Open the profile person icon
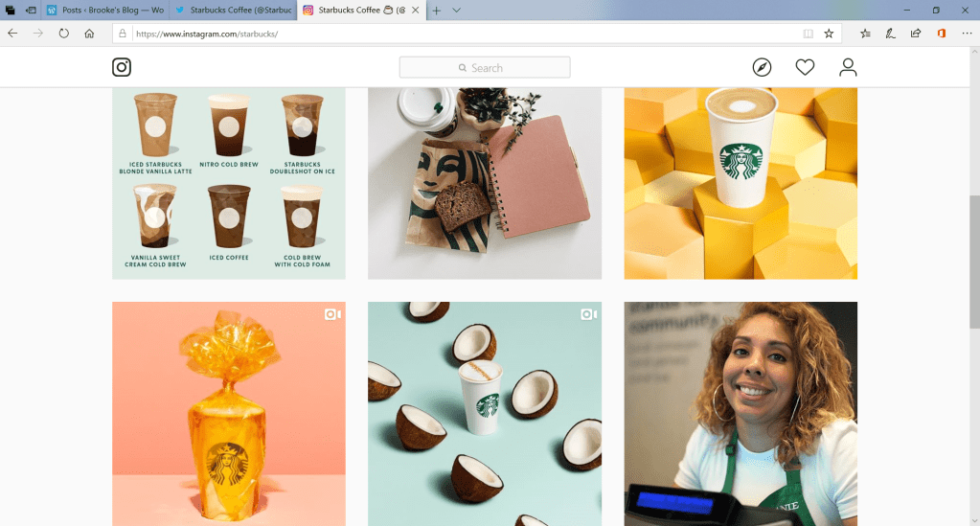This screenshot has width=980, height=526. tap(848, 67)
